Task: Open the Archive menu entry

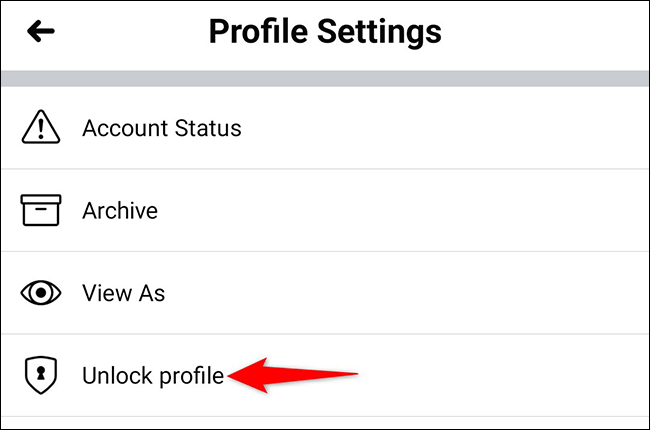Action: click(325, 211)
